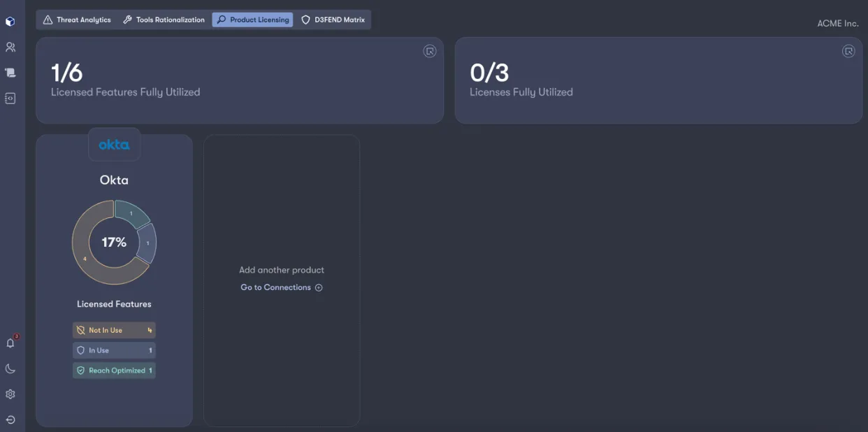
Task: Open settings gear icon
Action: pyautogui.click(x=10, y=394)
